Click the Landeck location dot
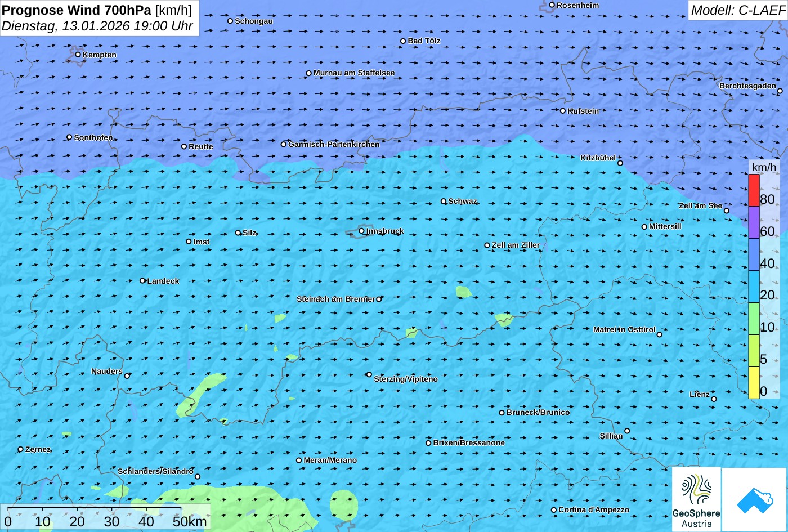This screenshot has height=532, width=788. click(x=142, y=281)
